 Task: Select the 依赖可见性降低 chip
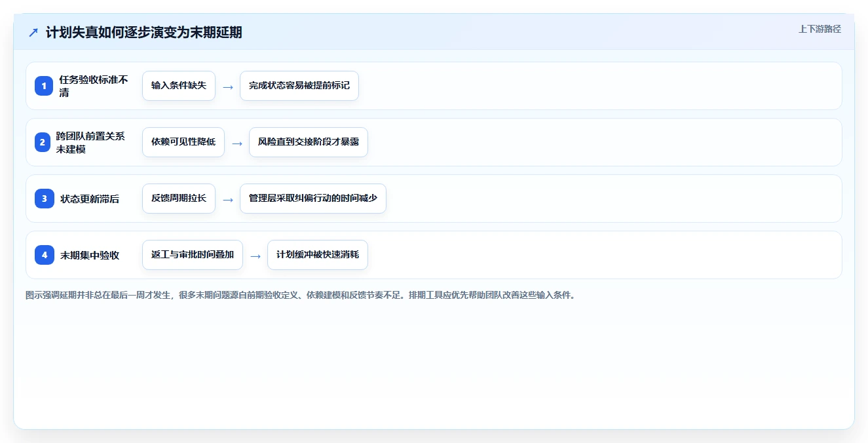coord(183,142)
